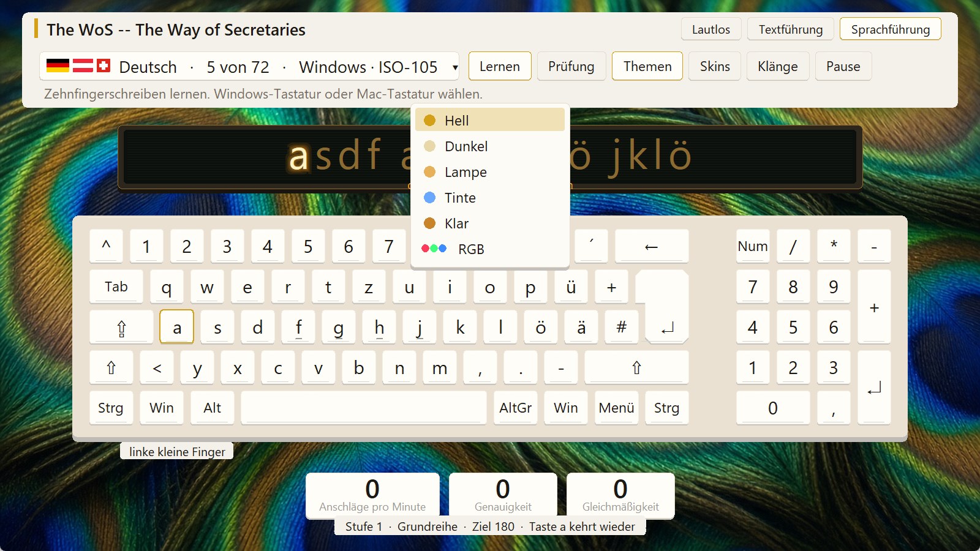Toggle Textführung guidance
The image size is (980, 551).
[791, 29]
